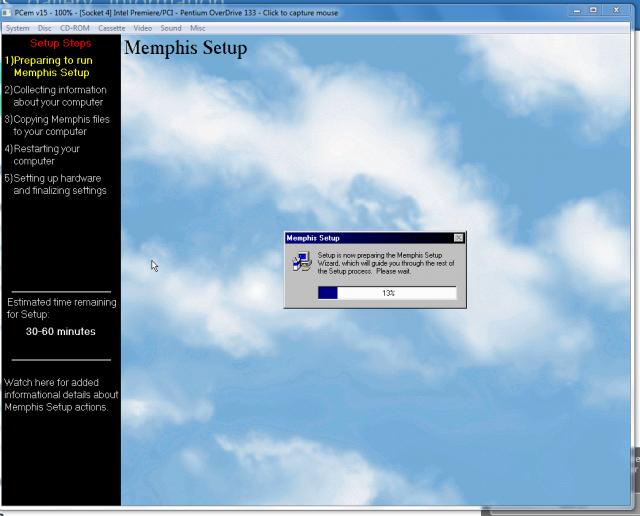The image size is (640, 516).
Task: Click step '2)Collecting information about your computer'
Action: [56, 96]
